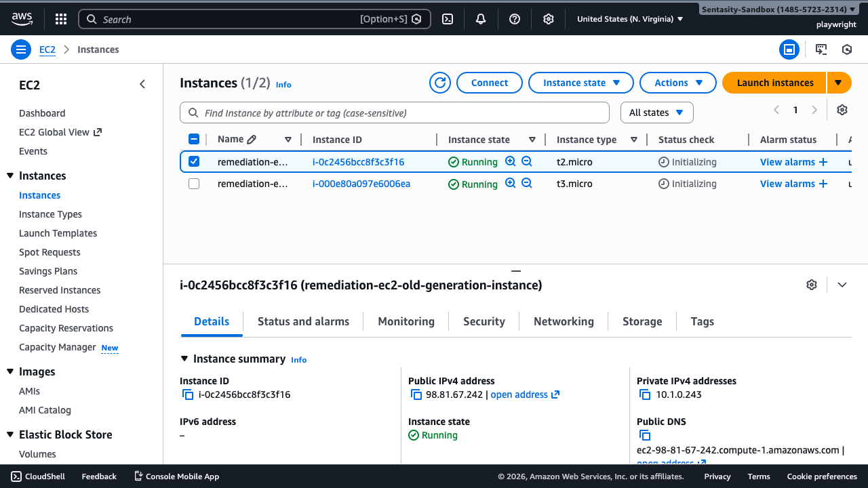The width and height of the screenshot is (868, 488).
Task: Open the Monitoring tab
Action: (x=406, y=321)
